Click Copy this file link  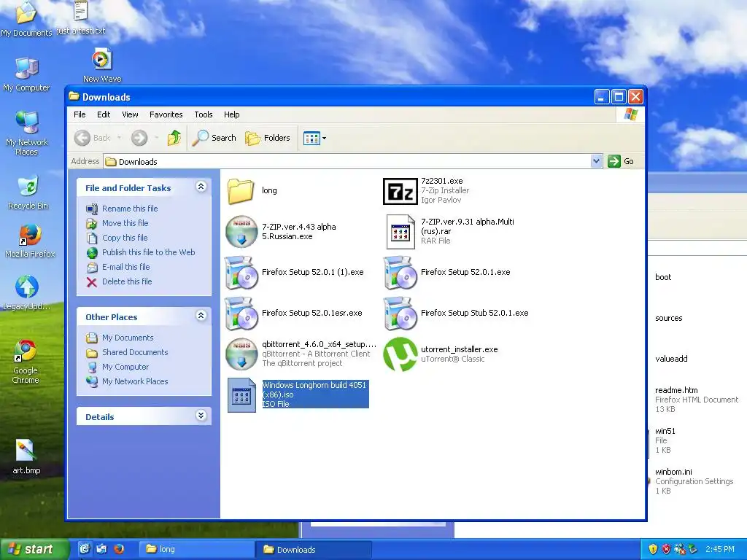coord(125,238)
